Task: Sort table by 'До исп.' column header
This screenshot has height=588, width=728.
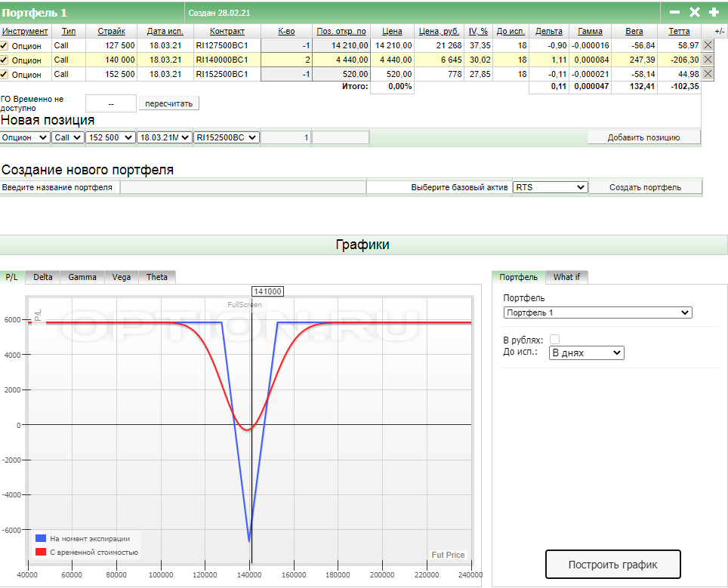Action: click(x=511, y=31)
